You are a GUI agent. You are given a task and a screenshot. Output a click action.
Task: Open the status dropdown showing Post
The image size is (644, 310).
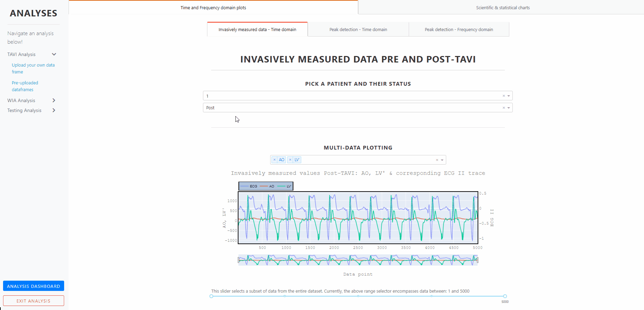508,108
